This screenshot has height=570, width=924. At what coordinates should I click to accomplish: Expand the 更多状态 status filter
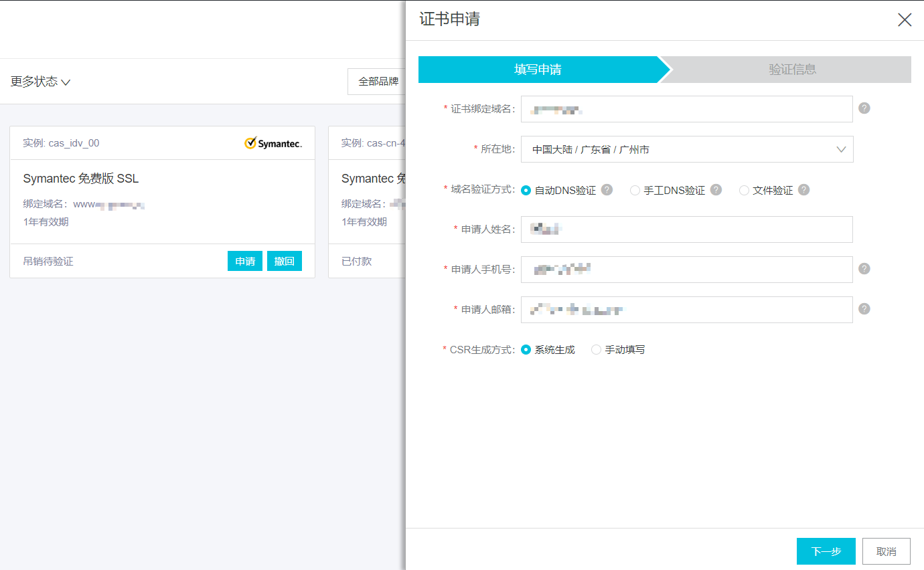40,82
